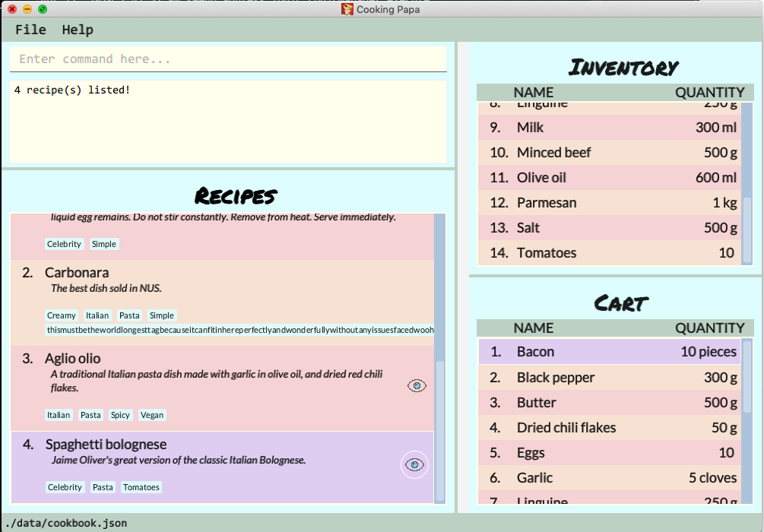The height and width of the screenshot is (532, 764).
Task: Click the Pasta tag on Spaghetti bolognese
Action: (103, 487)
